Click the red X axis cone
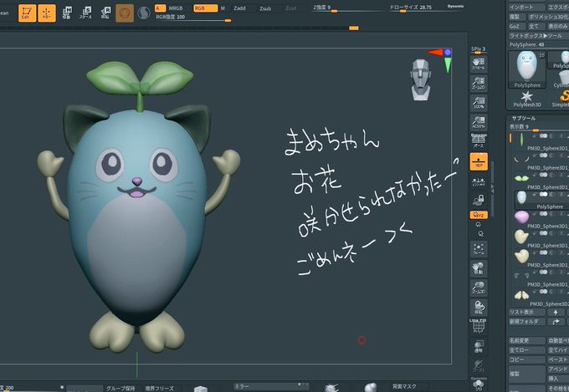 435,53
